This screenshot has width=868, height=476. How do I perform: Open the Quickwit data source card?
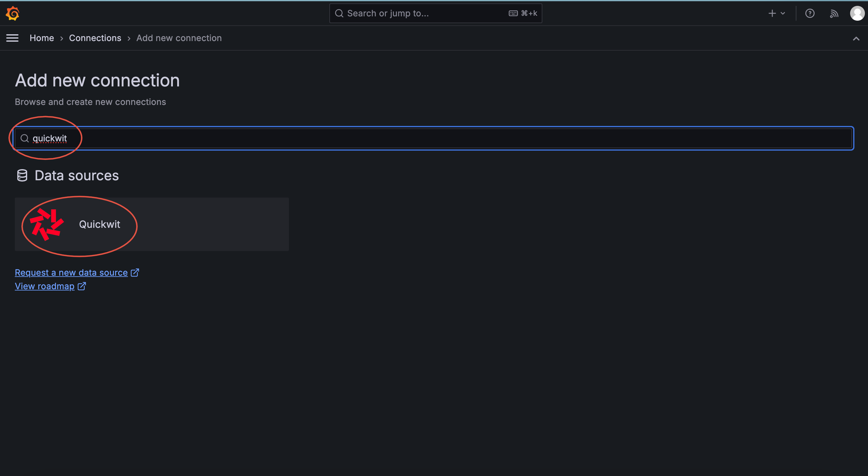pyautogui.click(x=152, y=224)
